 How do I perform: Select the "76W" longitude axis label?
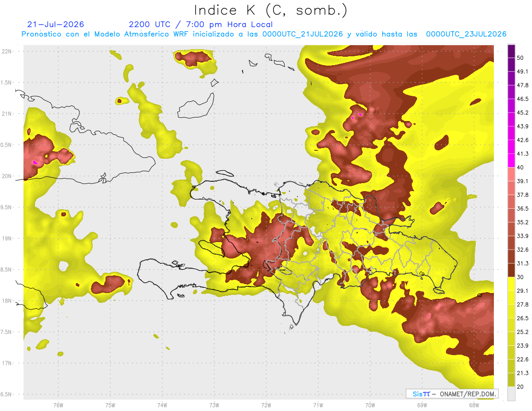coord(58,405)
